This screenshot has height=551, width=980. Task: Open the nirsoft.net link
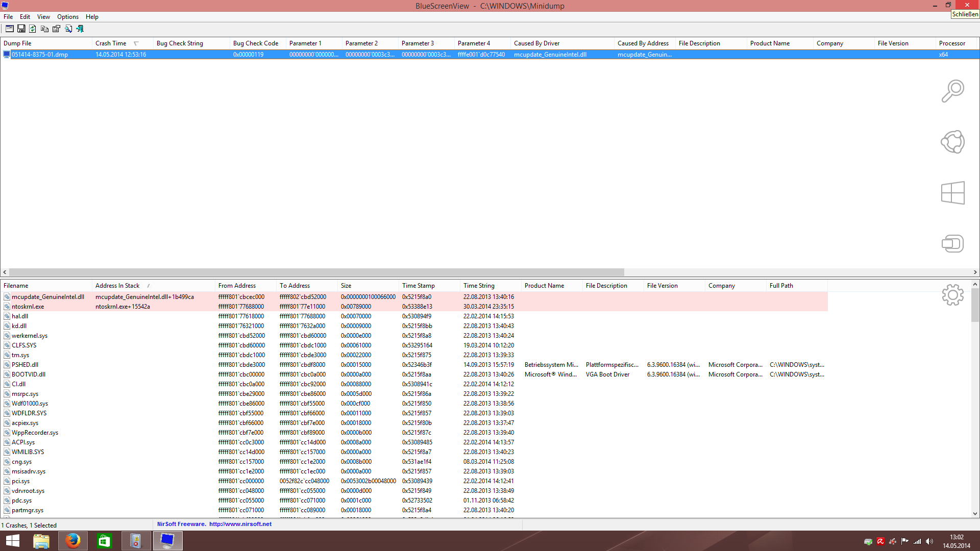point(240,524)
